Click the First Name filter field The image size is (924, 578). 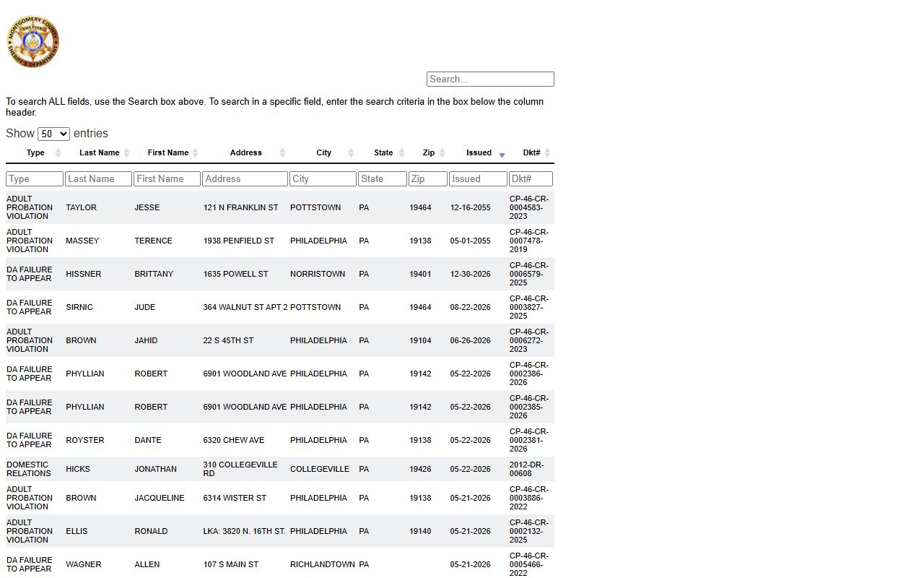point(167,178)
